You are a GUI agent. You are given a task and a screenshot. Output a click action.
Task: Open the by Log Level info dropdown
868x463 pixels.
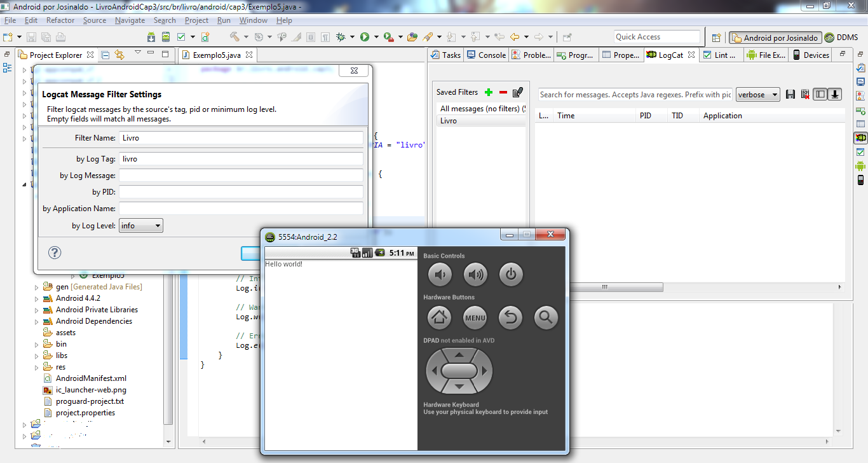pyautogui.click(x=141, y=225)
